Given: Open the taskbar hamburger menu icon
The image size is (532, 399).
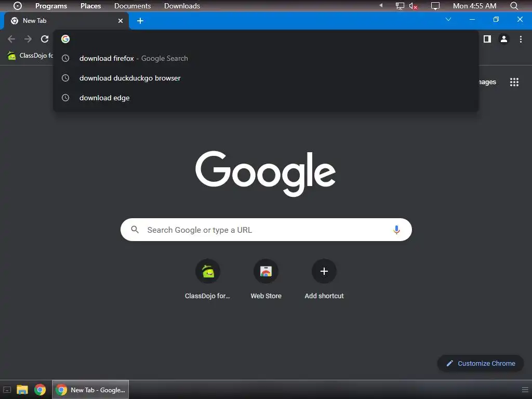Looking at the screenshot, I should [x=525, y=390].
